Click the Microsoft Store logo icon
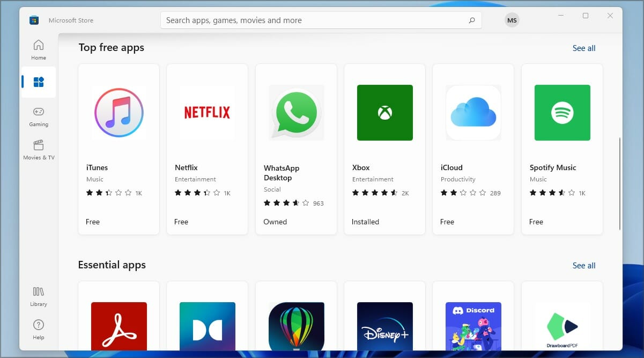The image size is (644, 358). pos(34,20)
